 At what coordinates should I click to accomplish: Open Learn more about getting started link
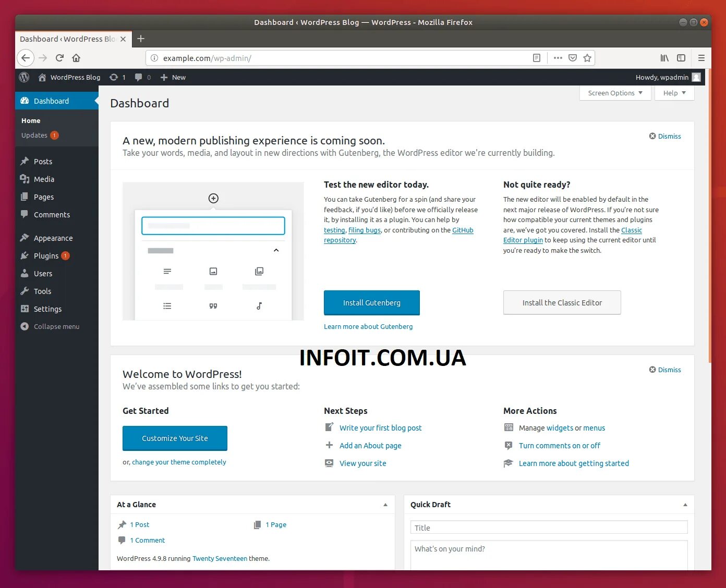point(574,463)
